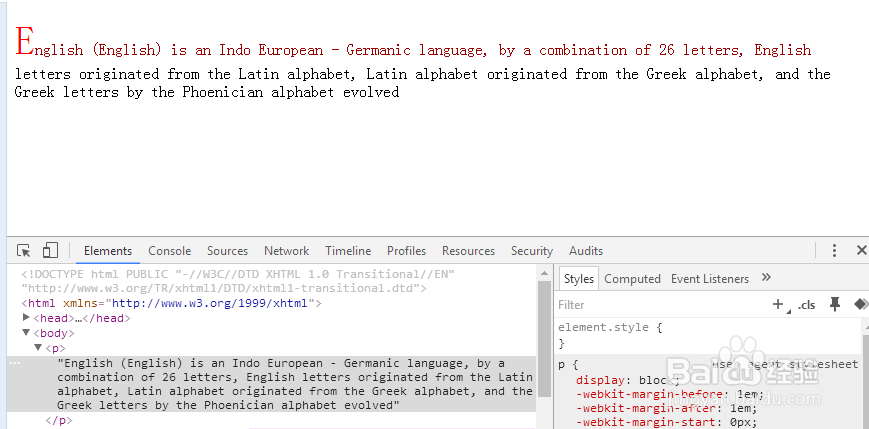Viewport: 869px width, 429px height.
Task: Select the Computed sidebar tab
Action: tap(632, 279)
